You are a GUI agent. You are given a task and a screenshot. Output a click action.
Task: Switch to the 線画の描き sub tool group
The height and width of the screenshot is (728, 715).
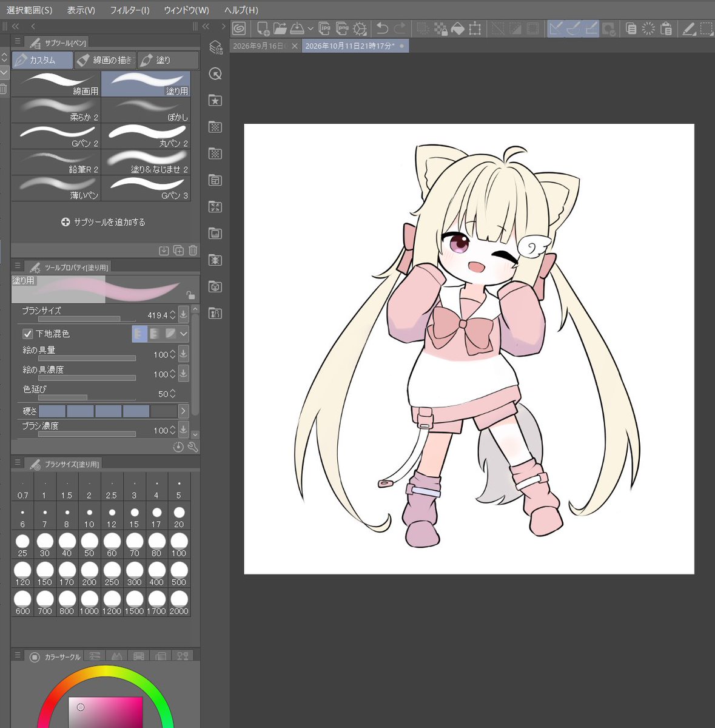[105, 60]
